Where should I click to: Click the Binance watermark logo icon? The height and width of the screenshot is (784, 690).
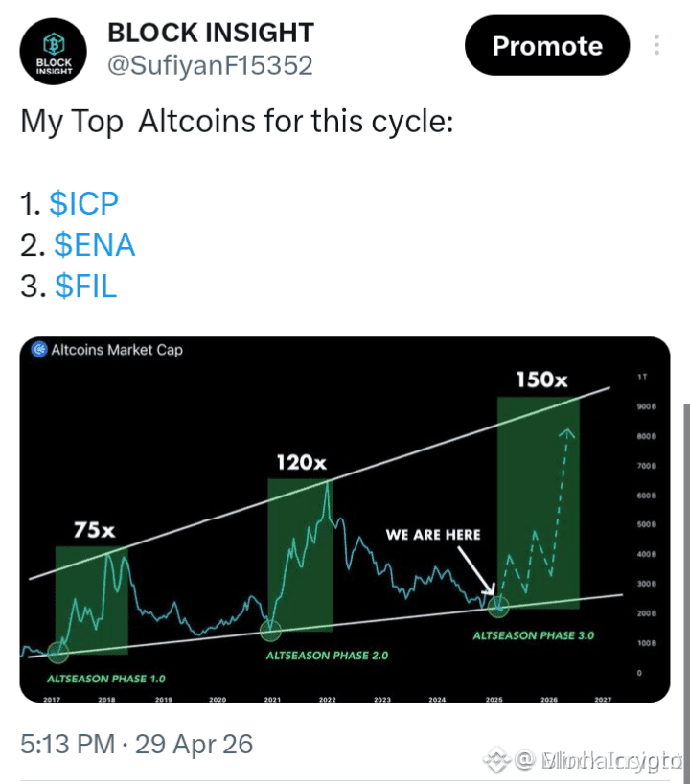(x=495, y=759)
